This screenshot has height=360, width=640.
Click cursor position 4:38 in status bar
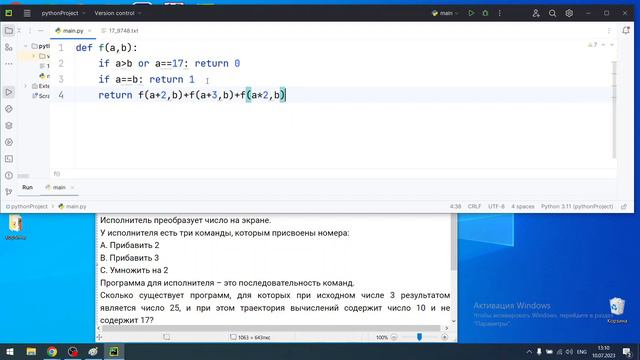[x=455, y=207]
